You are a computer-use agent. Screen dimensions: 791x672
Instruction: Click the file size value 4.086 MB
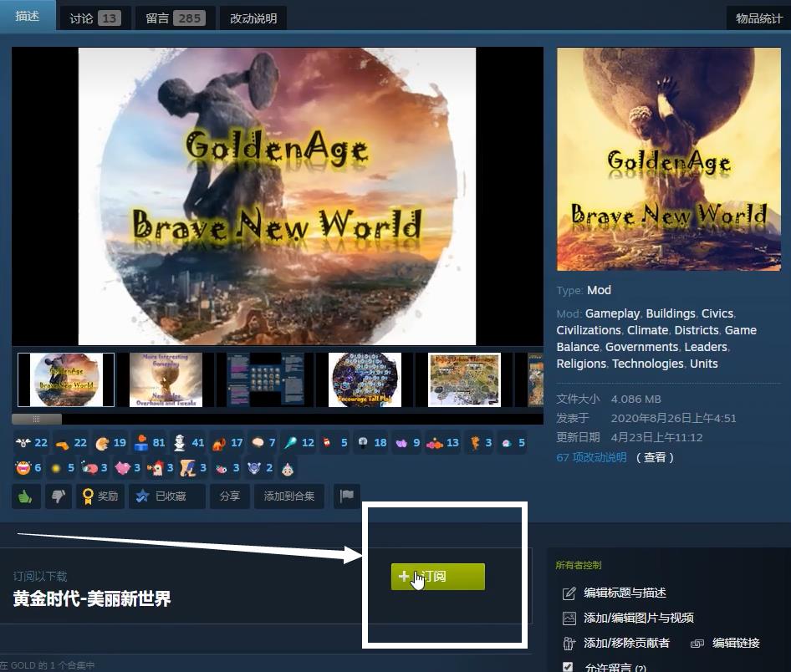pos(635,400)
